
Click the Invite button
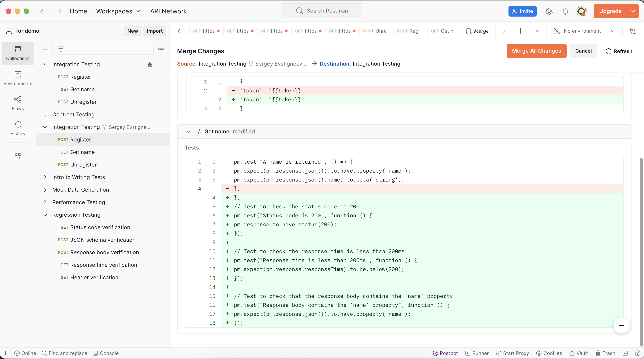click(523, 11)
